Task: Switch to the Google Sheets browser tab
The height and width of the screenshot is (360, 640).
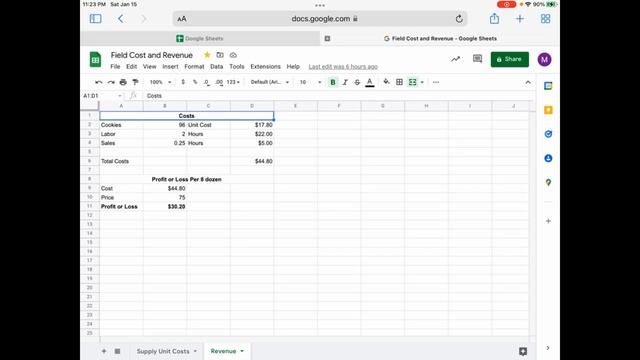Action: [200, 38]
